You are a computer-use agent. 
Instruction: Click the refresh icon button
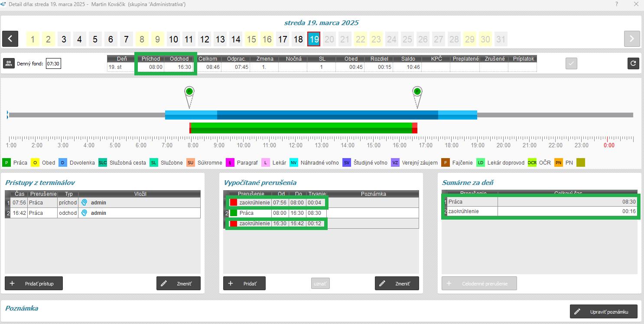pos(633,63)
